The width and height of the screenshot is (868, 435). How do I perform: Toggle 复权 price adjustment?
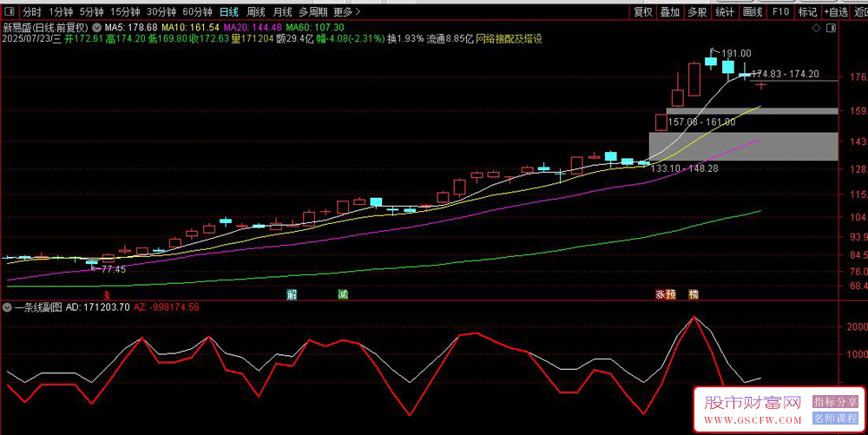point(643,11)
